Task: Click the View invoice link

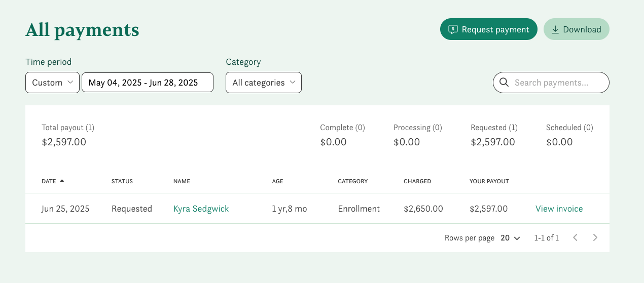Action: point(559,209)
